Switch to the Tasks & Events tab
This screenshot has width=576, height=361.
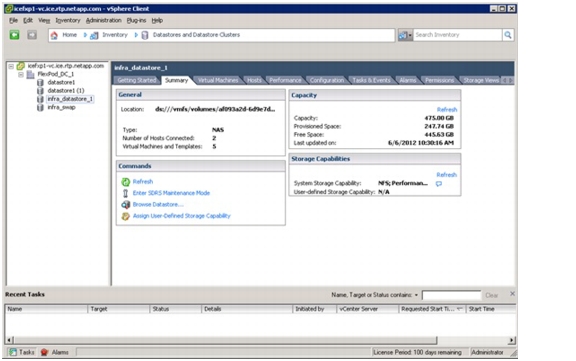(x=371, y=80)
